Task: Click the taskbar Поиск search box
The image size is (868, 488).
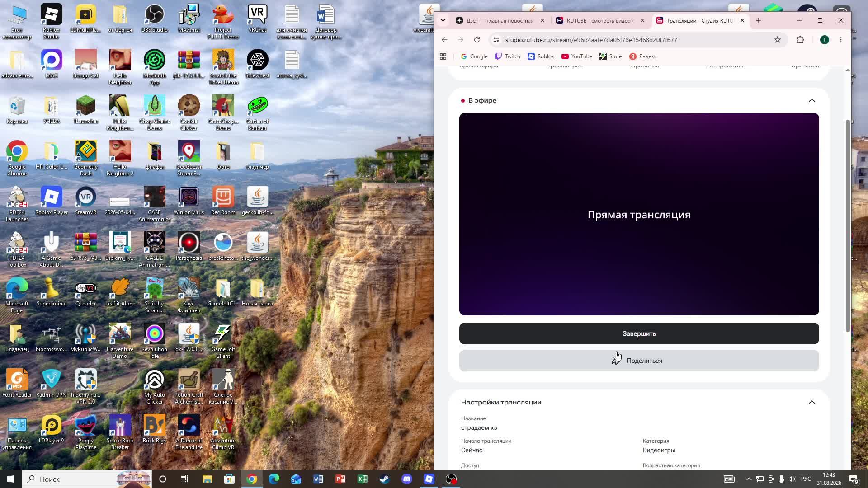Action: (x=88, y=479)
